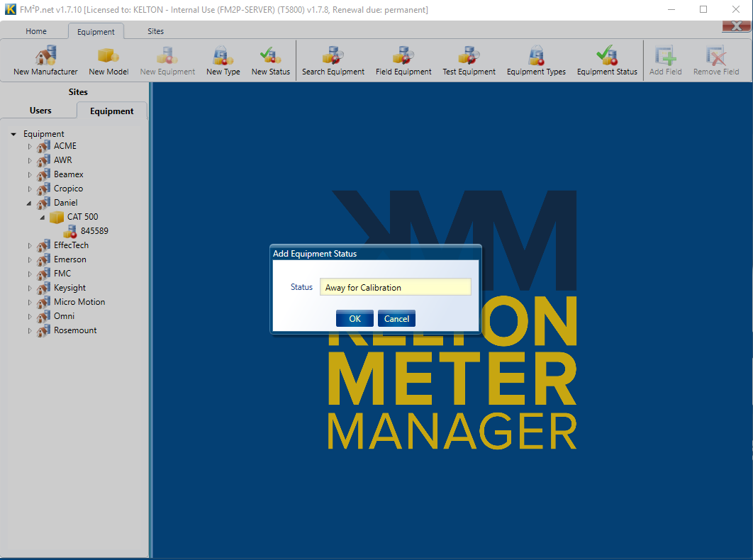Image resolution: width=753 pixels, height=560 pixels.
Task: Click the AWR manufacturer icon in tree
Action: click(44, 160)
